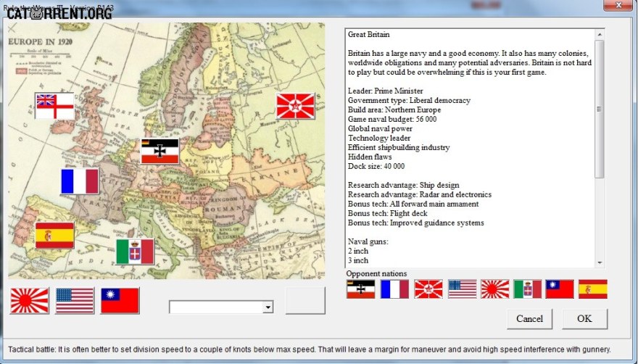Viewport: 638px width, 364px height.
Task: Click China flag in Opponent nations
Action: coord(560,289)
